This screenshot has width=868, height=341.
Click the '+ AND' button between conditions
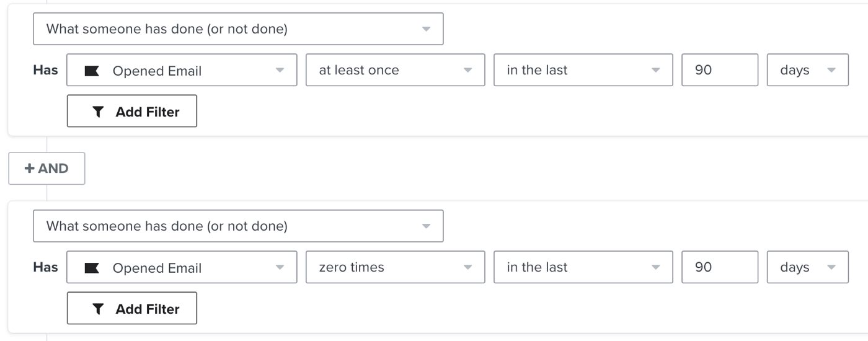pyautogui.click(x=46, y=169)
